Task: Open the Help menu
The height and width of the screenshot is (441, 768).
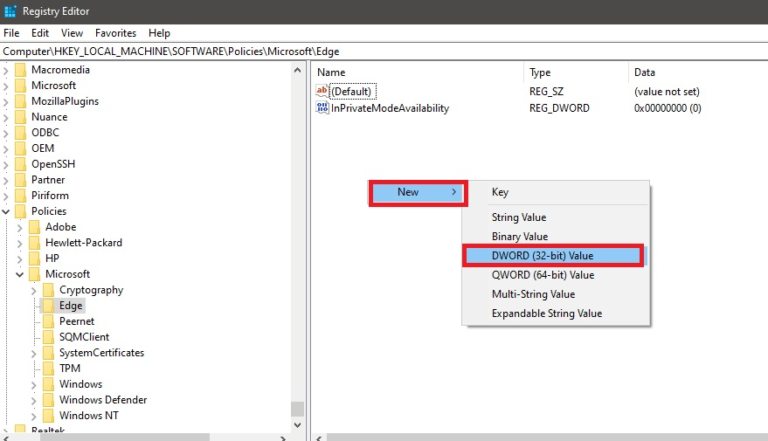Action: coord(159,33)
